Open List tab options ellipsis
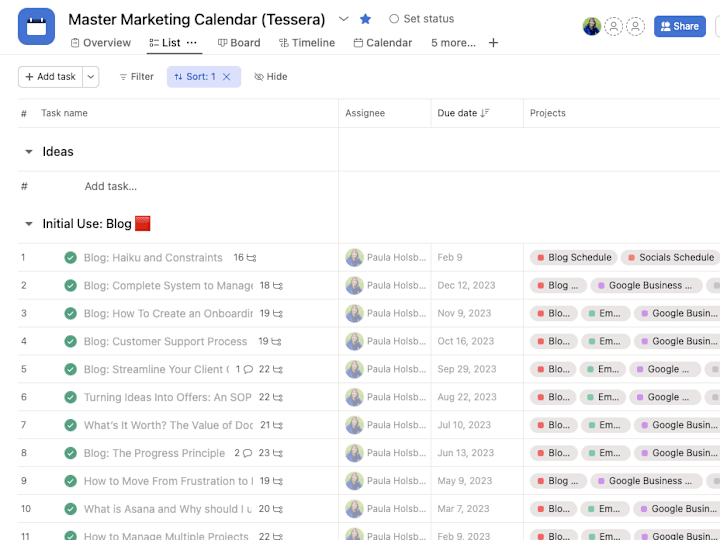Image resolution: width=720 pixels, height=540 pixels. [x=192, y=43]
